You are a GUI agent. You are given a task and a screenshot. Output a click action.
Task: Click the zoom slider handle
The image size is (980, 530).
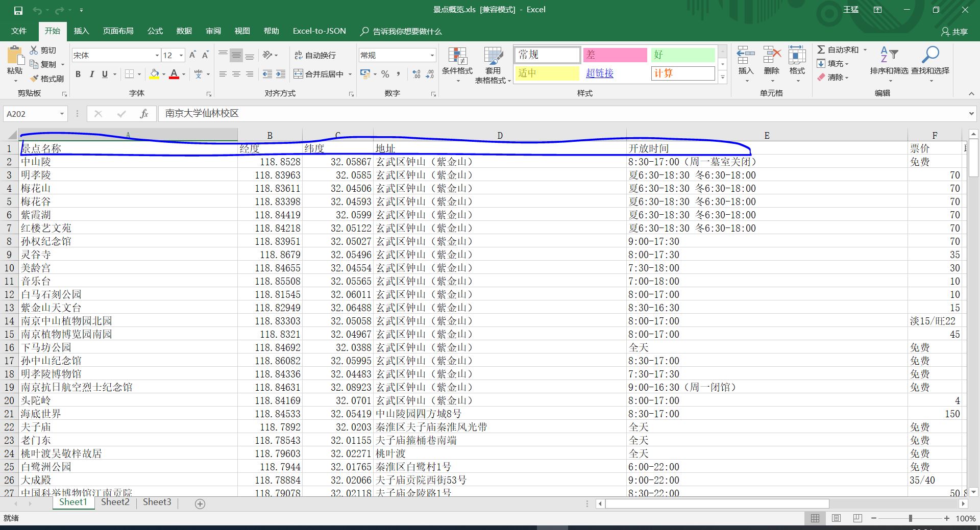pos(910,518)
